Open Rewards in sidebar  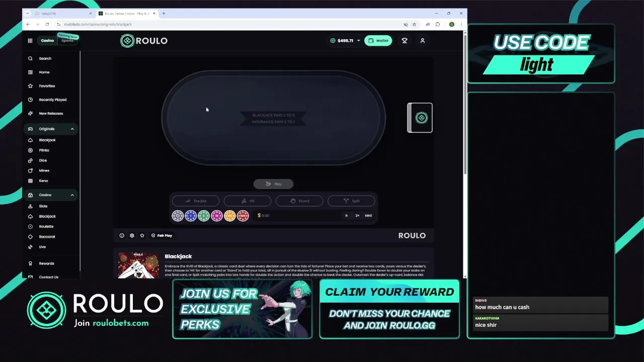42,263
